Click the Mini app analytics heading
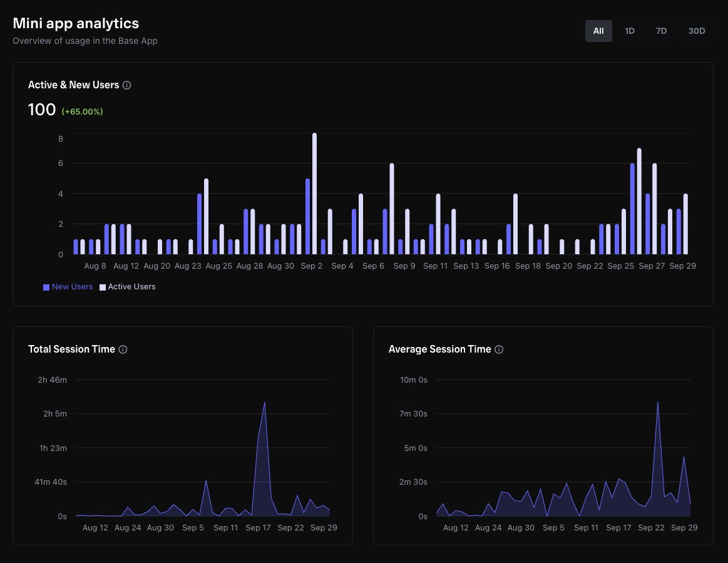Image resolution: width=728 pixels, height=563 pixels. [x=76, y=23]
